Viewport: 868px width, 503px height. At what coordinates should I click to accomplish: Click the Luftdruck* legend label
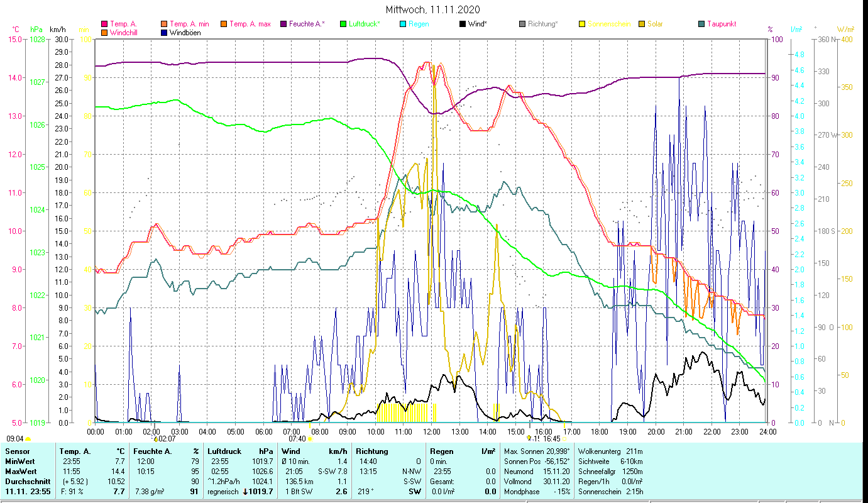click(365, 24)
